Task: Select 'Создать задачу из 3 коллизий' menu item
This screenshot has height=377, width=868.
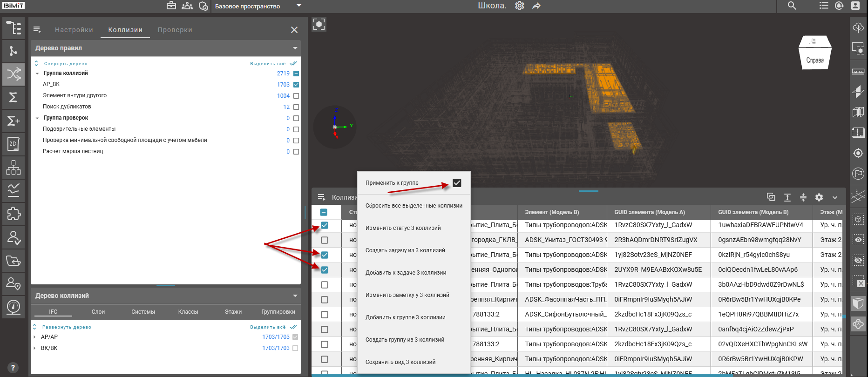Action: [405, 250]
